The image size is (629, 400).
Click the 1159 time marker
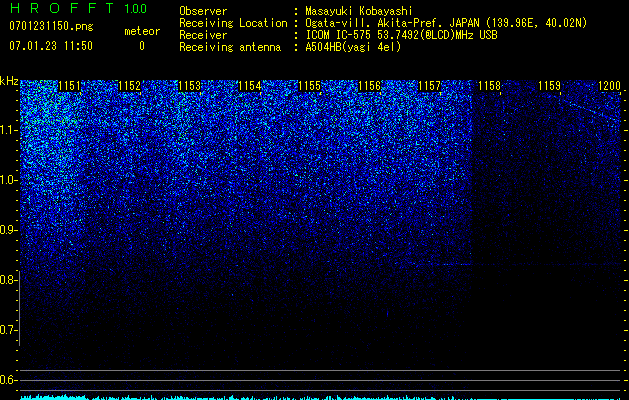pos(550,86)
